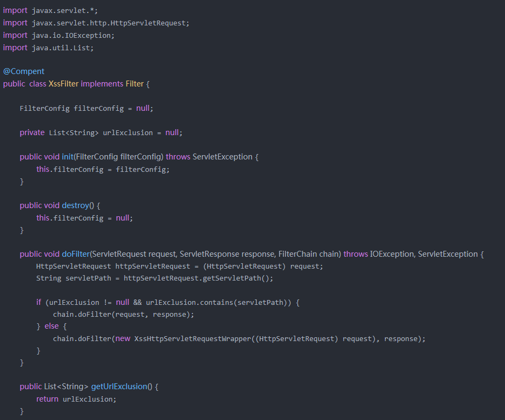Click 'HttpServletRequest httpServletRequest' variable declaration

click(x=114, y=266)
